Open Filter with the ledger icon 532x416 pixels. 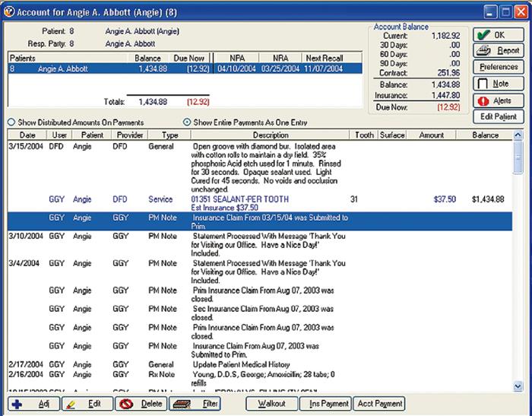coord(195,403)
